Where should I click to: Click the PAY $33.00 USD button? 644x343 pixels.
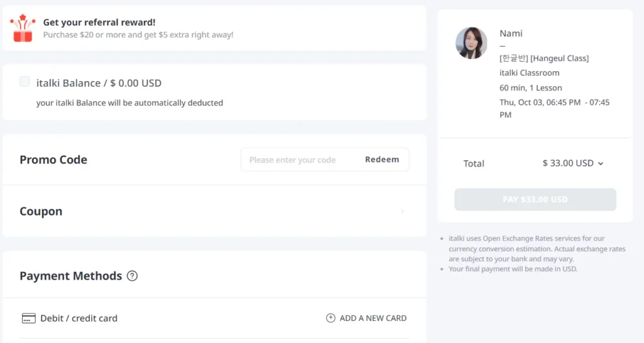pyautogui.click(x=535, y=200)
